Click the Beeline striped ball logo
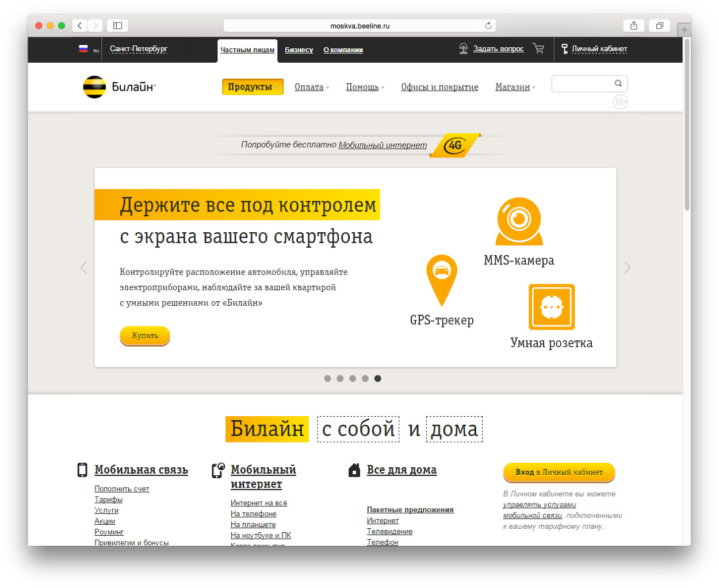Image resolution: width=719 pixels, height=588 pixels. [x=94, y=87]
